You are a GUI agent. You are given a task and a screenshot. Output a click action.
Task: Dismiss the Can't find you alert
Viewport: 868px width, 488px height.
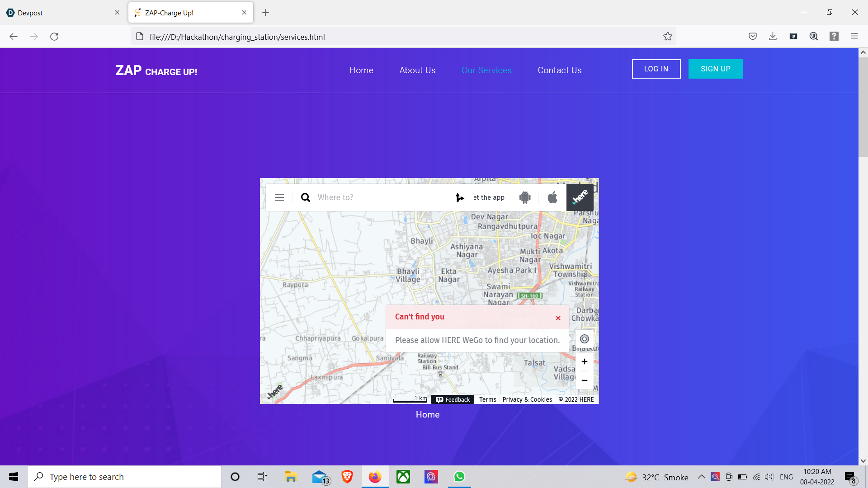click(558, 318)
